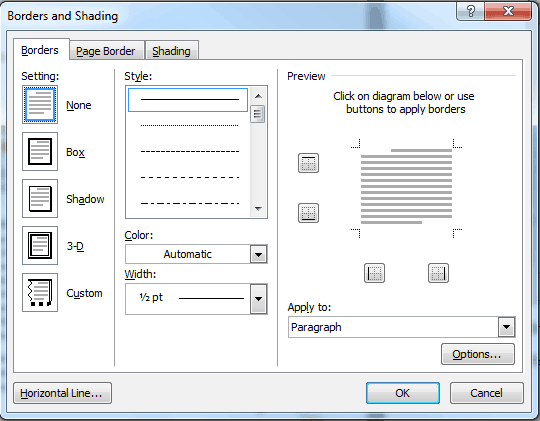Image resolution: width=540 pixels, height=421 pixels.
Task: Switch to the Shading tab
Action: (172, 51)
